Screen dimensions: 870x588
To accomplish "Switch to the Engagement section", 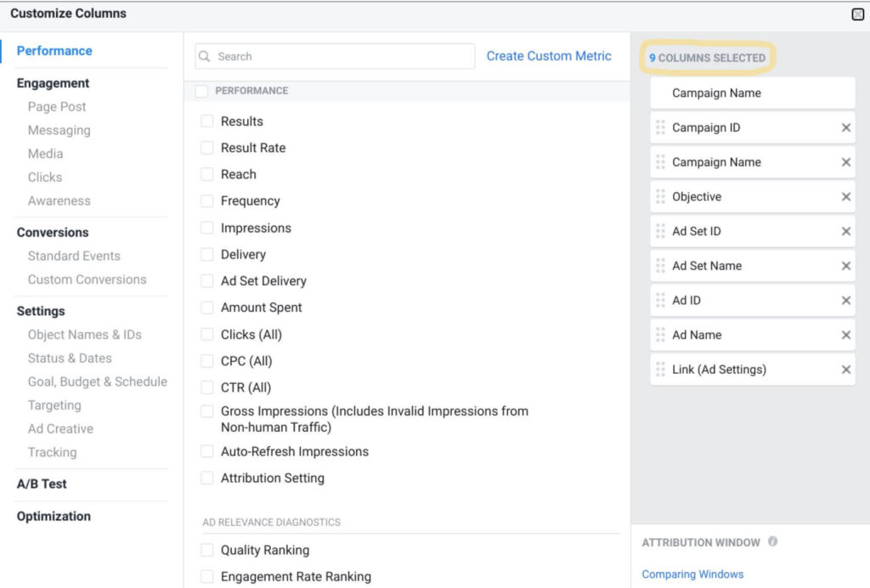I will [x=53, y=82].
